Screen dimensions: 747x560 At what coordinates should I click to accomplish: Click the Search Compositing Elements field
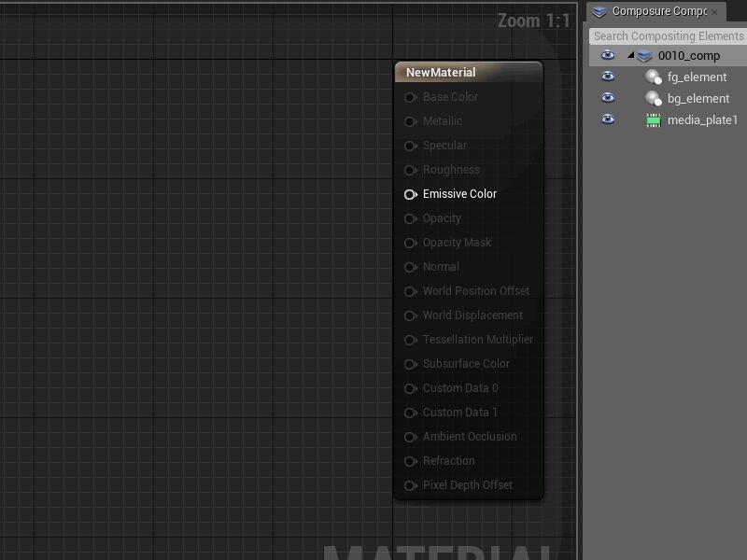click(x=668, y=36)
